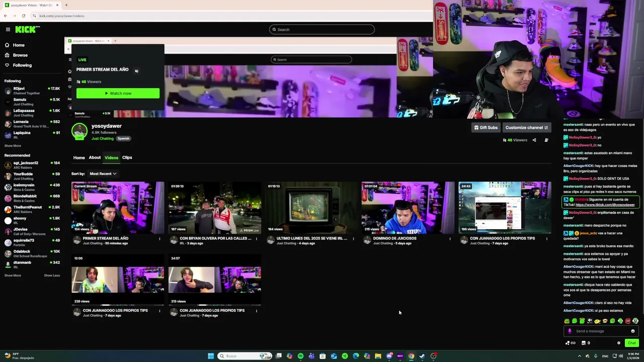Reload the page in the browser
The width and height of the screenshot is (644, 362).
pos(23,16)
